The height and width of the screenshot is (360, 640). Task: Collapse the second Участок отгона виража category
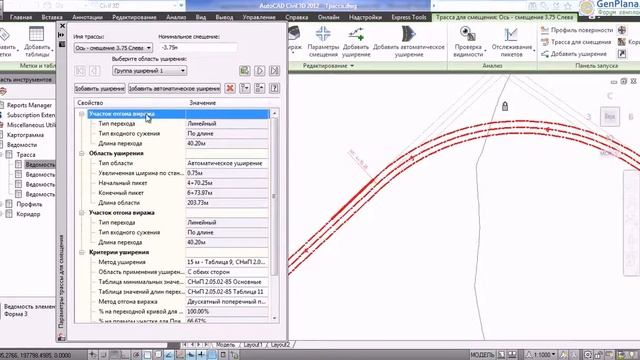(x=82, y=213)
